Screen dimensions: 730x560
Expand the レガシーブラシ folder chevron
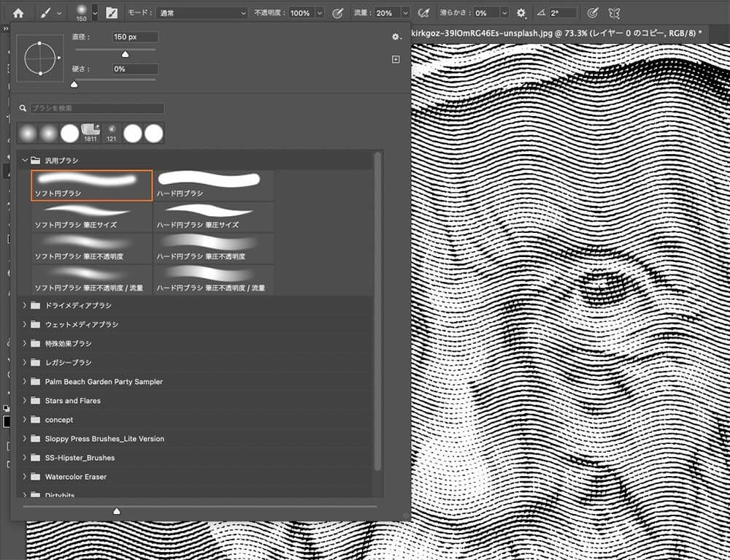(x=25, y=362)
